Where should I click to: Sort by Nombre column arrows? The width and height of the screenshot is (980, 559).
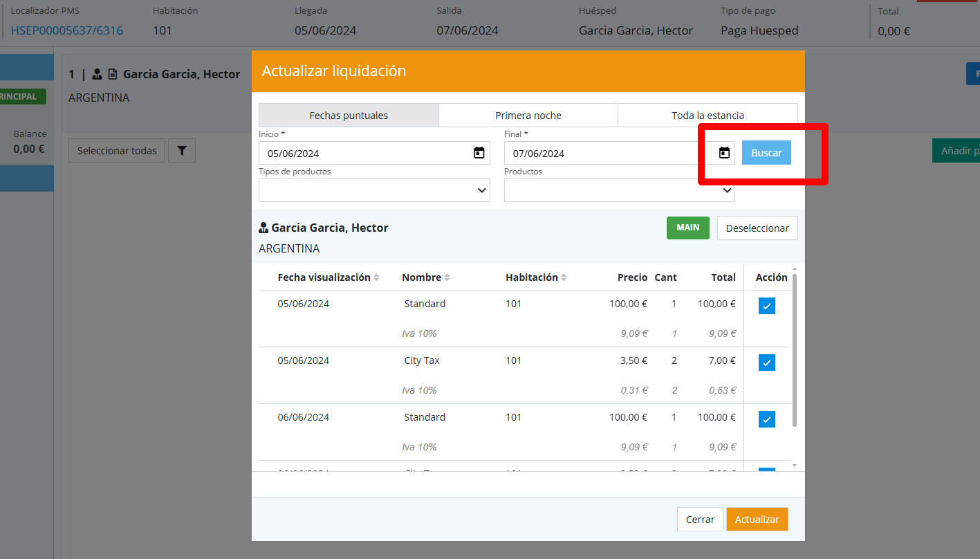[x=447, y=277]
